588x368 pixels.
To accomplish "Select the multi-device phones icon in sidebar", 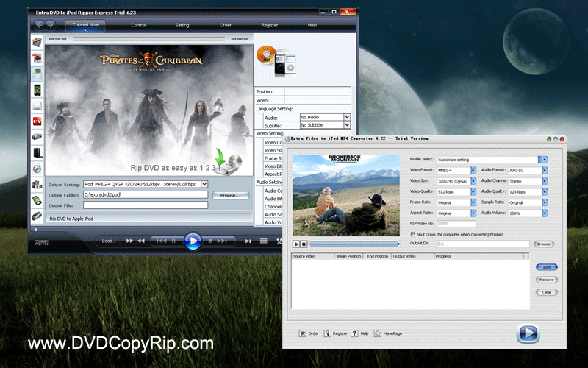I will pos(37,185).
